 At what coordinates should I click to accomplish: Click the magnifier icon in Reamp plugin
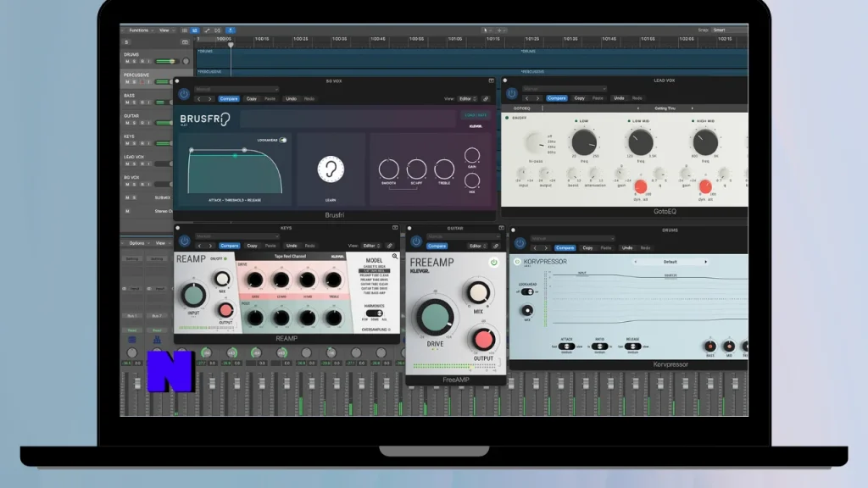point(395,256)
